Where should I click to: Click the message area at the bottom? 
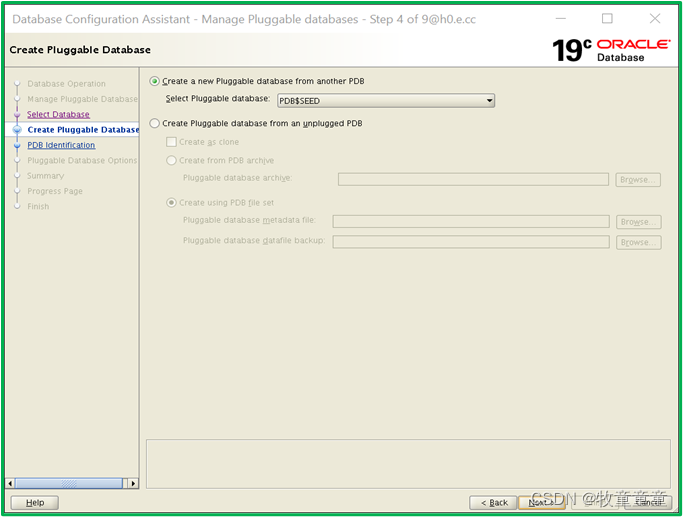pyautogui.click(x=408, y=464)
